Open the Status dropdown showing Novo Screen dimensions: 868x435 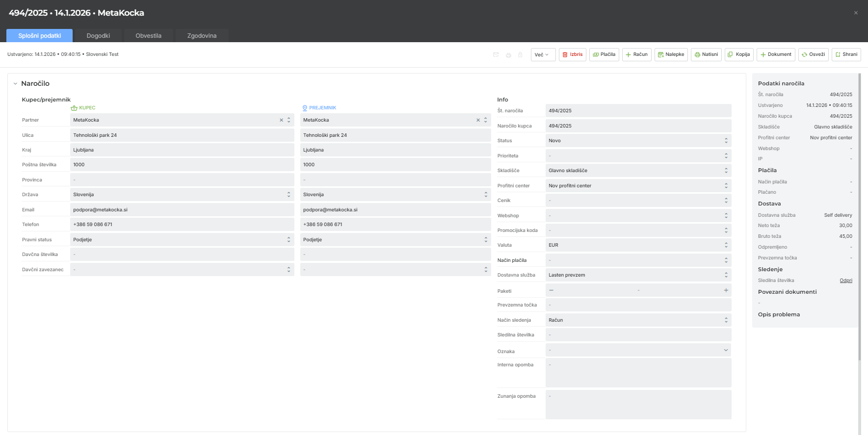(x=638, y=141)
